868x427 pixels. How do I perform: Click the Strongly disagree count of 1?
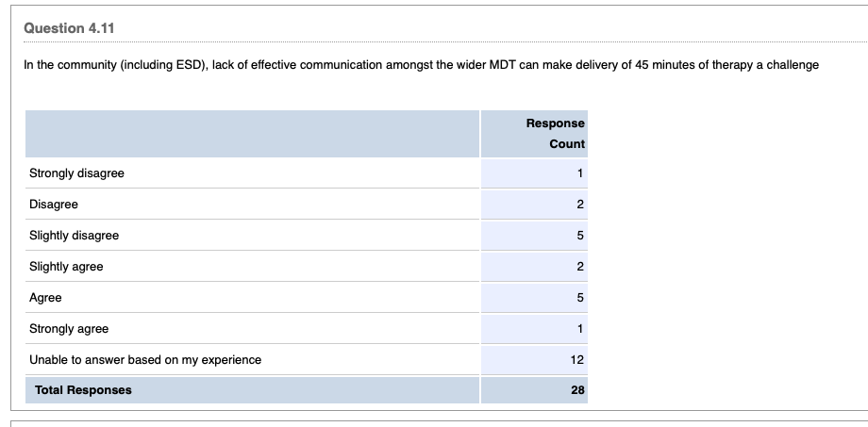click(580, 173)
